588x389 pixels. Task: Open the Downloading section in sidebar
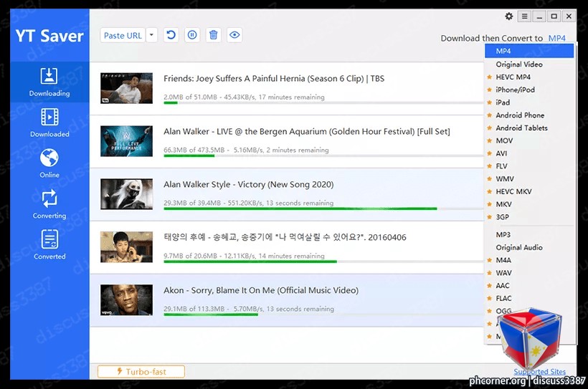[49, 82]
